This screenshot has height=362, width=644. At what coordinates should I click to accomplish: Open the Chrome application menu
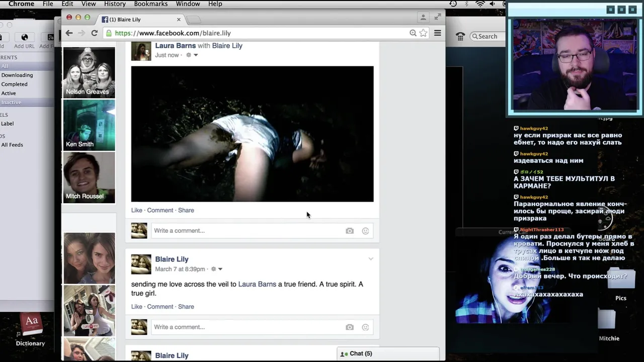click(21, 4)
